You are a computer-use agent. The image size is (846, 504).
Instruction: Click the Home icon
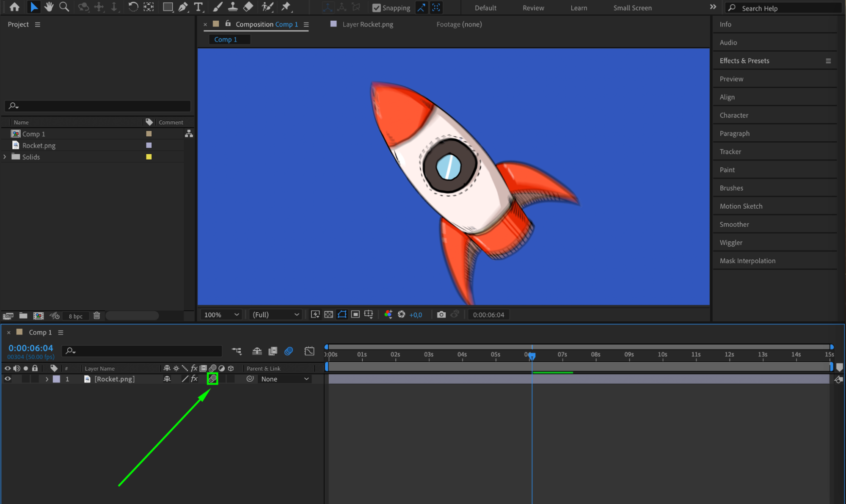pos(14,7)
